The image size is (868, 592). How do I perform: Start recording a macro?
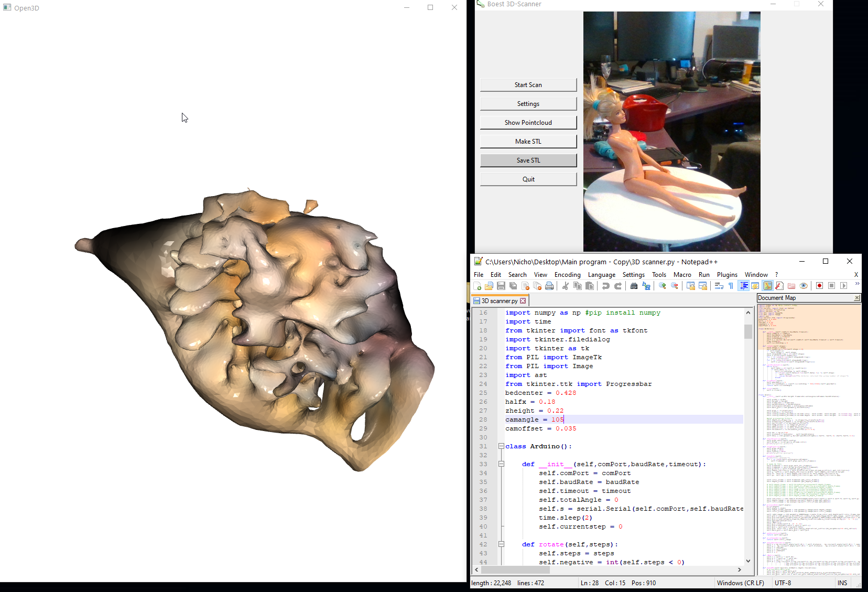click(819, 286)
